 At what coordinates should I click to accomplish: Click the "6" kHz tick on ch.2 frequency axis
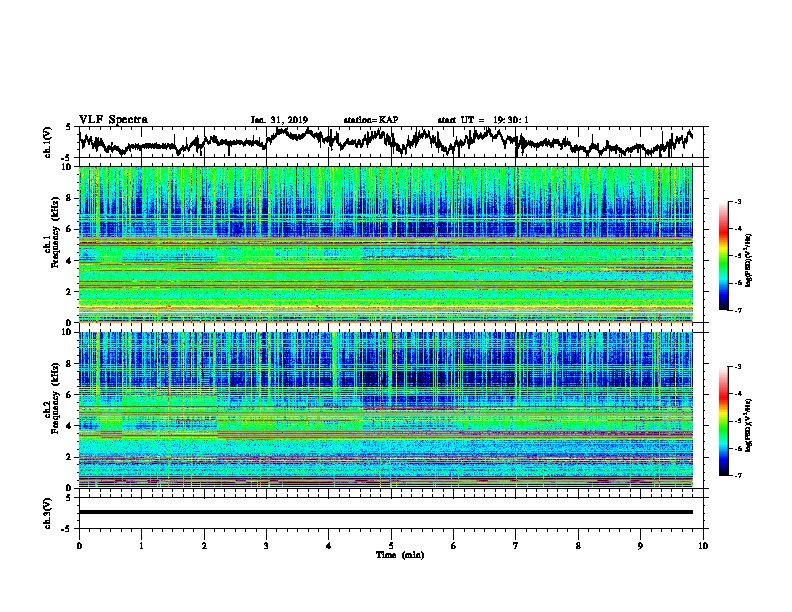(x=69, y=394)
